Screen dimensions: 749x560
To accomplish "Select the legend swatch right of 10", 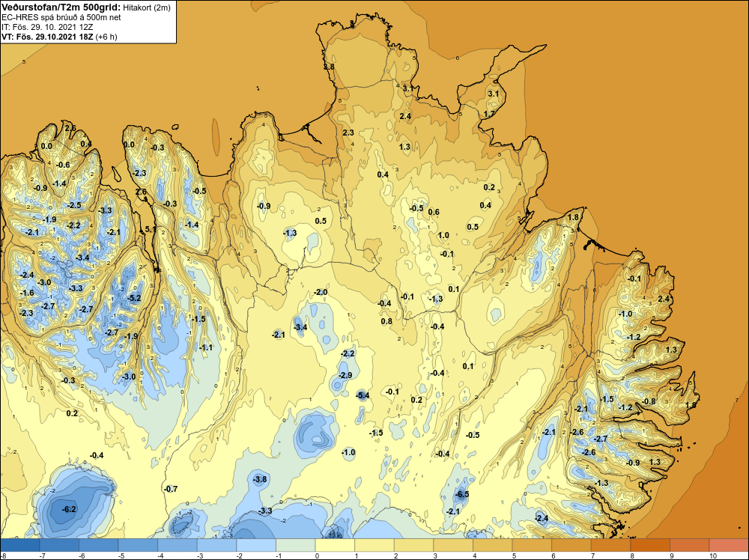I will point(729,545).
